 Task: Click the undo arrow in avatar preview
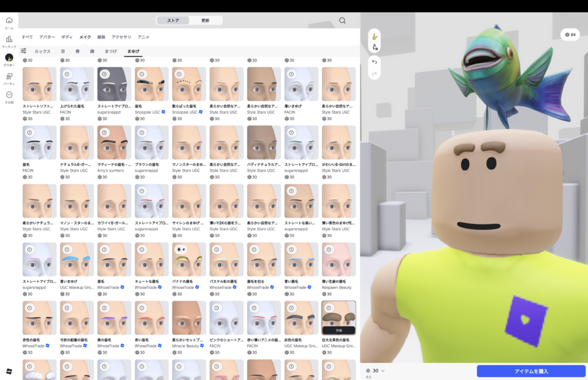pyautogui.click(x=374, y=61)
